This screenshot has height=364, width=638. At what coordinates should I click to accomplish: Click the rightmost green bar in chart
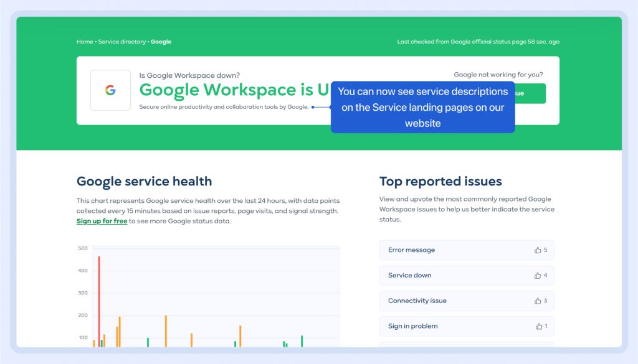click(302, 341)
